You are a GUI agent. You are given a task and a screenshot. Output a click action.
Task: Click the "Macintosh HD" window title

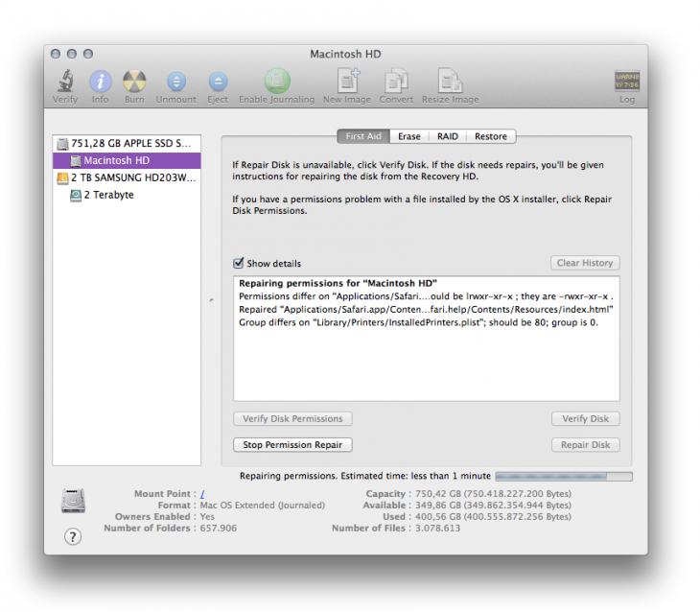(345, 54)
